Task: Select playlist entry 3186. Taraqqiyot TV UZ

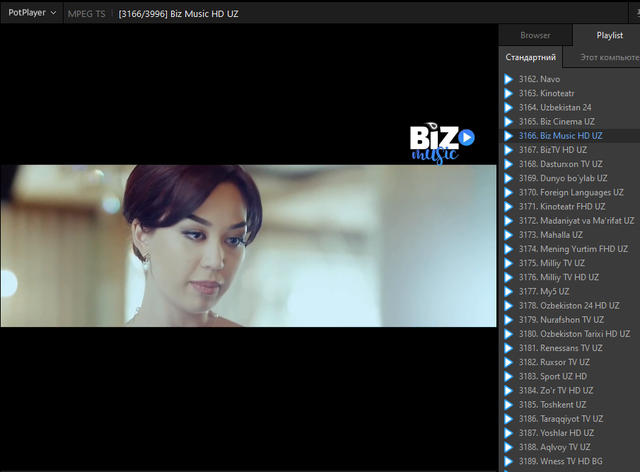Action: click(570, 419)
